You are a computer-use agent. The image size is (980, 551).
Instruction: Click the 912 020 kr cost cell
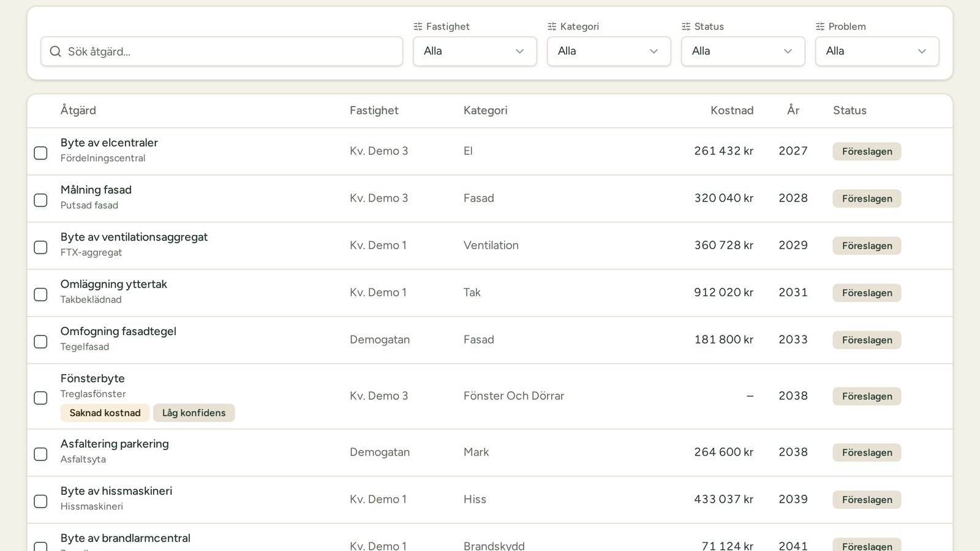coord(723,292)
